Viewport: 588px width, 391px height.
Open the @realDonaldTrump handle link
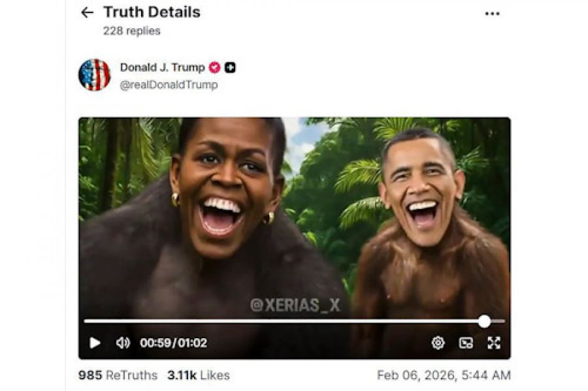pos(169,85)
